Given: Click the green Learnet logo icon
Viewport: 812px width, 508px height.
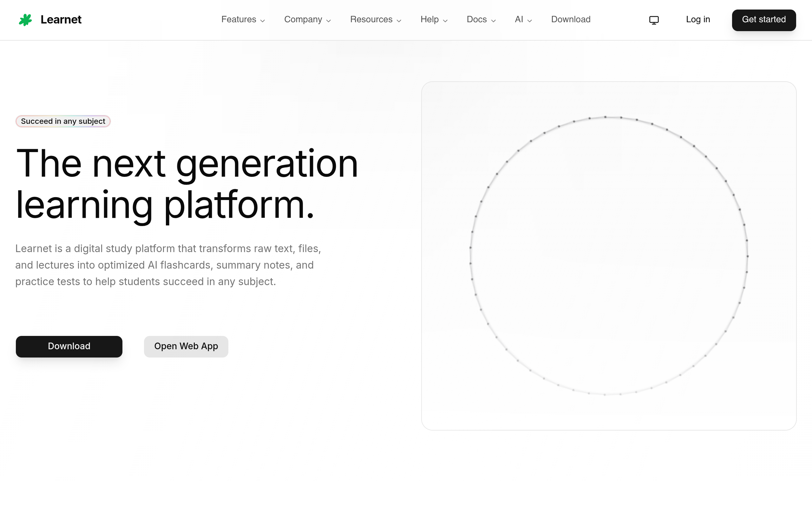Looking at the screenshot, I should coord(25,20).
